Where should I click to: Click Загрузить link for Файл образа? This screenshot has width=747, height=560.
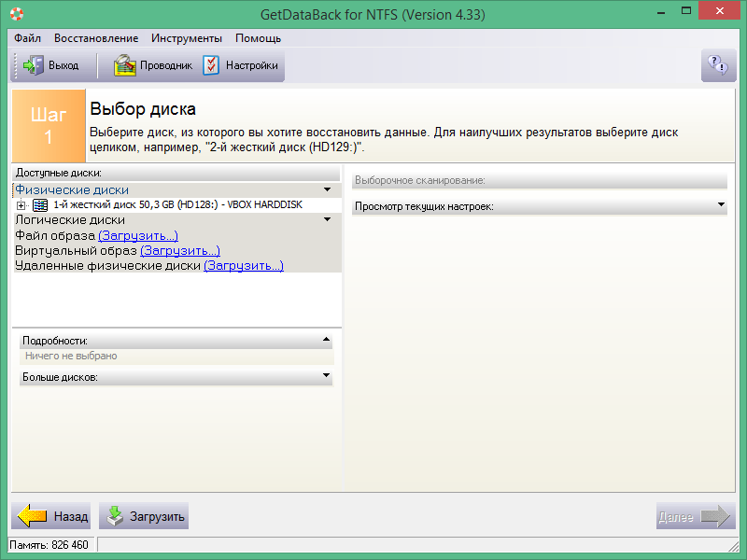click(x=138, y=236)
